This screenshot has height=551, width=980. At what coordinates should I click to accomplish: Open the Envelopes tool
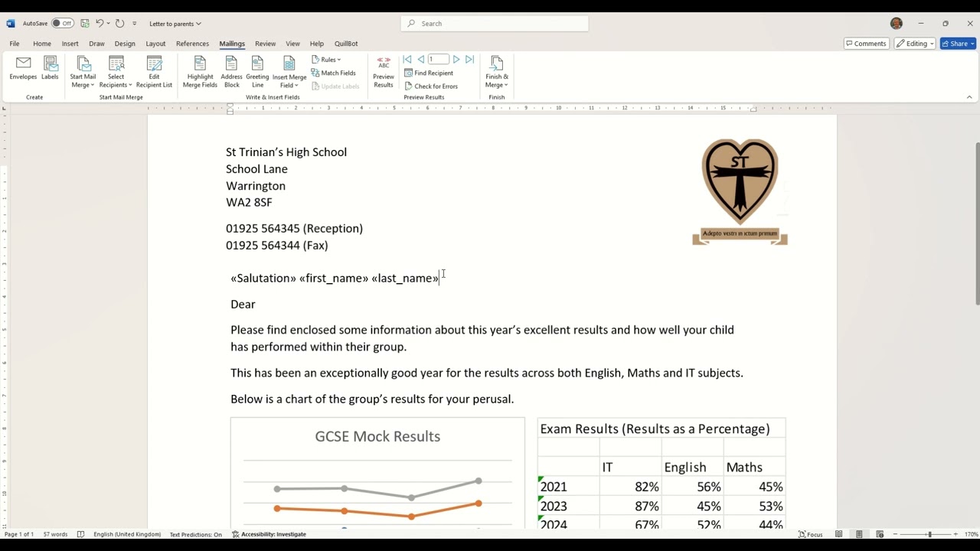point(23,69)
